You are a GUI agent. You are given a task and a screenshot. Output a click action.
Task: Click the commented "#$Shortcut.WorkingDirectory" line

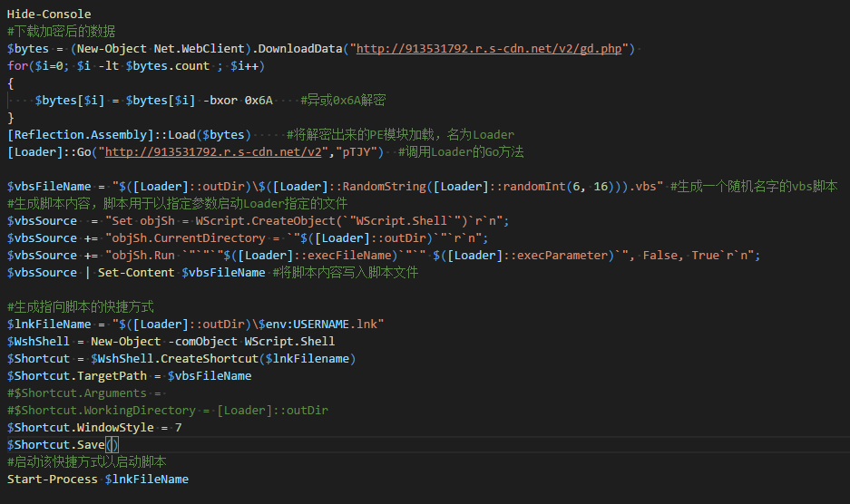[x=168, y=411]
